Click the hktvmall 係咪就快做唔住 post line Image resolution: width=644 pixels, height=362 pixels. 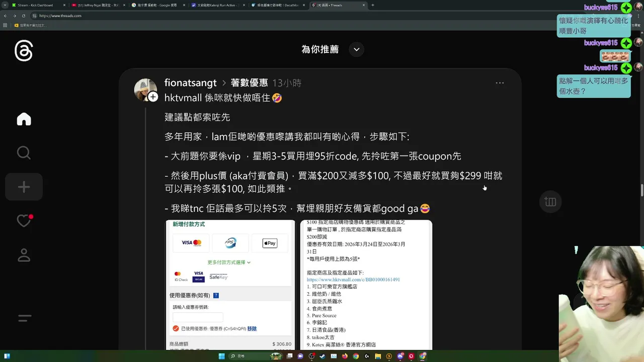(x=223, y=98)
